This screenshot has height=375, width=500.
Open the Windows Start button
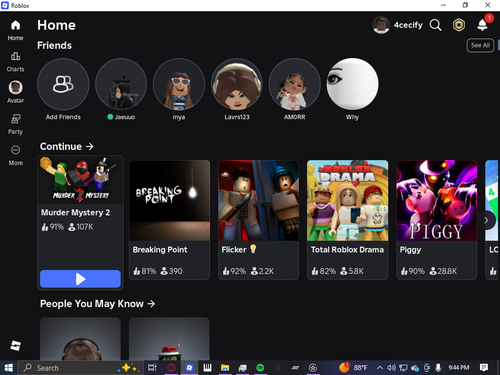(x=8, y=368)
